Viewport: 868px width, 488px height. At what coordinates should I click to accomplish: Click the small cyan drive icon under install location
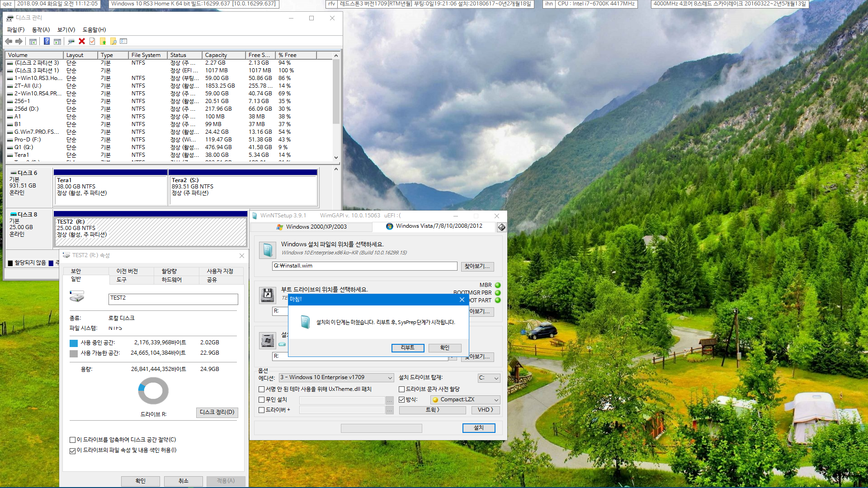click(283, 344)
